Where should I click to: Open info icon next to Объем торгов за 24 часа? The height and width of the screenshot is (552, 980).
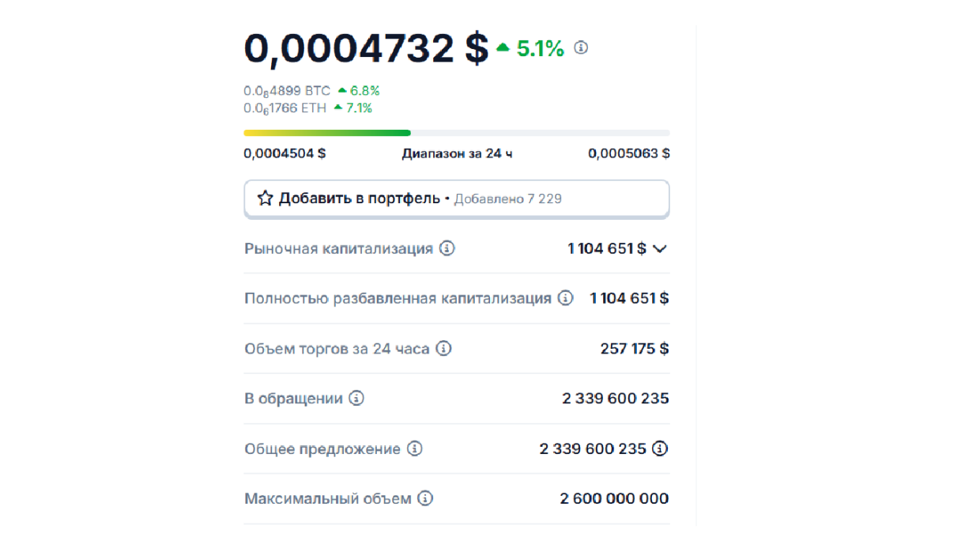click(x=444, y=348)
